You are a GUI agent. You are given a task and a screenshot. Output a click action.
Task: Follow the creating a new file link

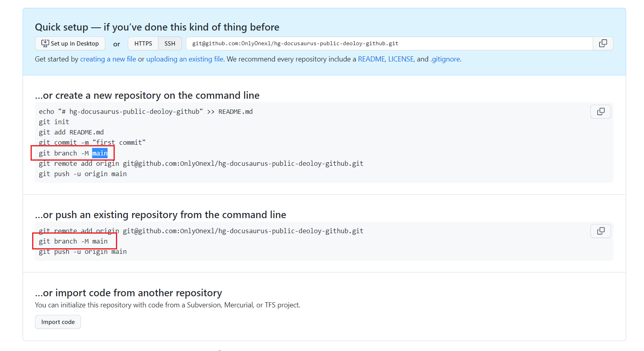(x=108, y=59)
